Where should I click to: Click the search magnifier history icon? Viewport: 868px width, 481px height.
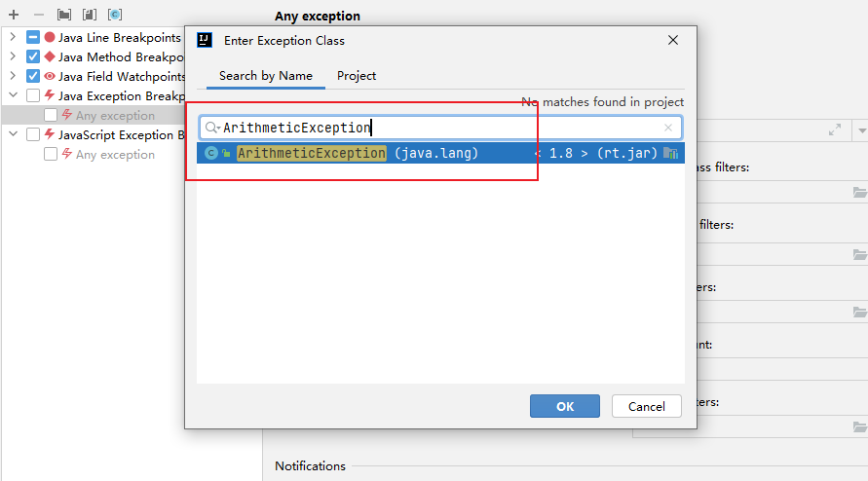pos(212,128)
